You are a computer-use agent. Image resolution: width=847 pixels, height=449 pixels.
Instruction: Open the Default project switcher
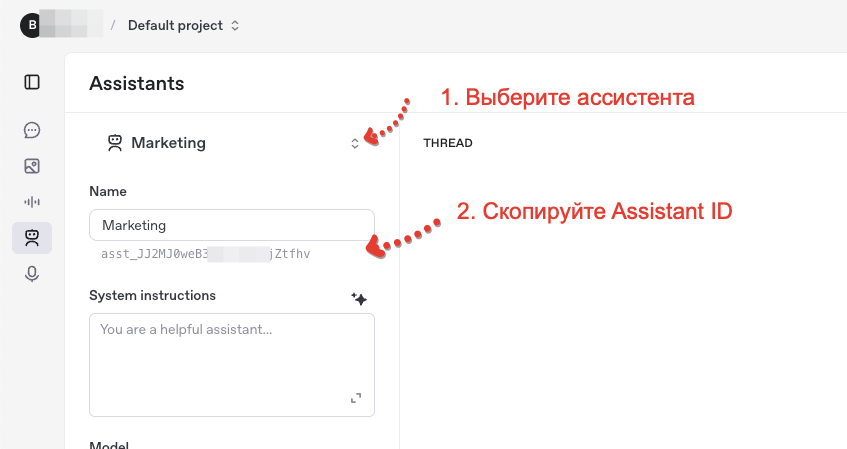(x=183, y=25)
